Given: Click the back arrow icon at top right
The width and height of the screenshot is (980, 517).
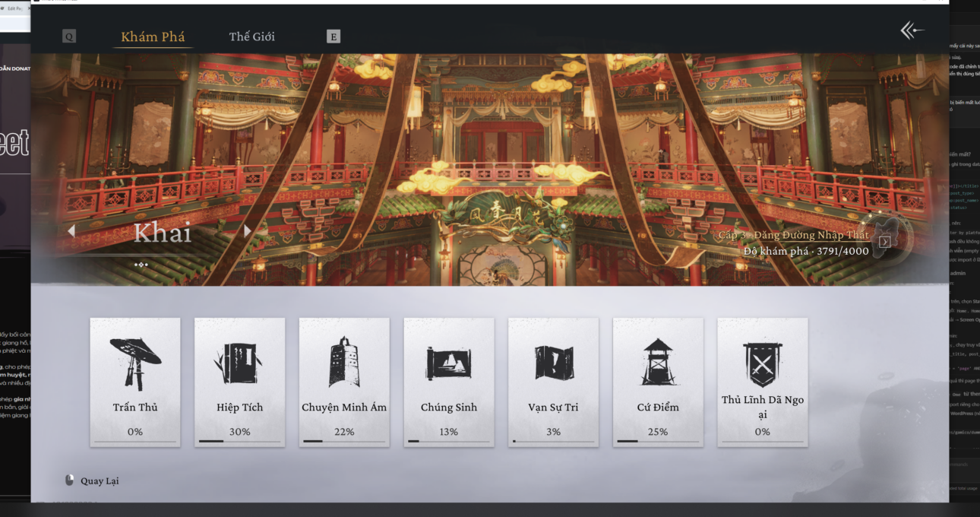Looking at the screenshot, I should (912, 30).
